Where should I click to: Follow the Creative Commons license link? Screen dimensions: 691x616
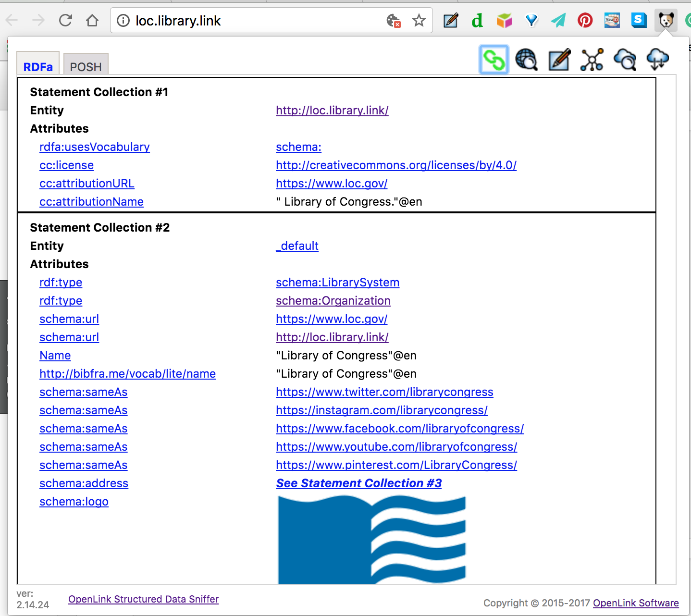(x=395, y=165)
